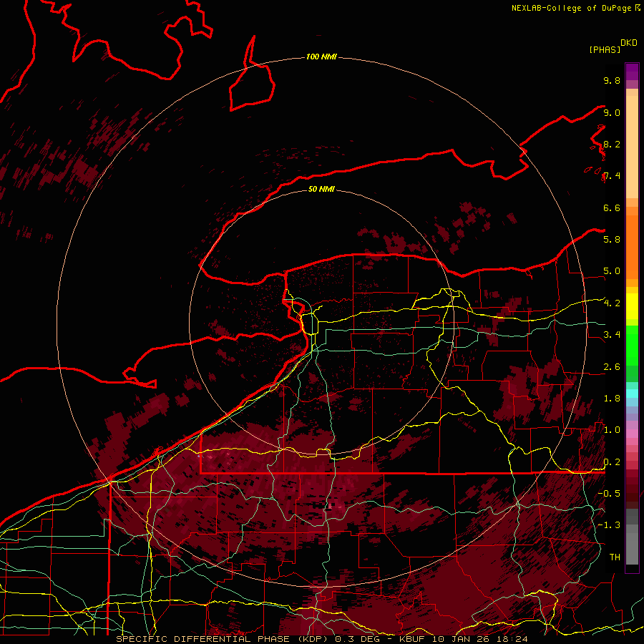The image size is (644, 644).
Task: Click the 10 JAN 26 date text
Action: (462, 639)
